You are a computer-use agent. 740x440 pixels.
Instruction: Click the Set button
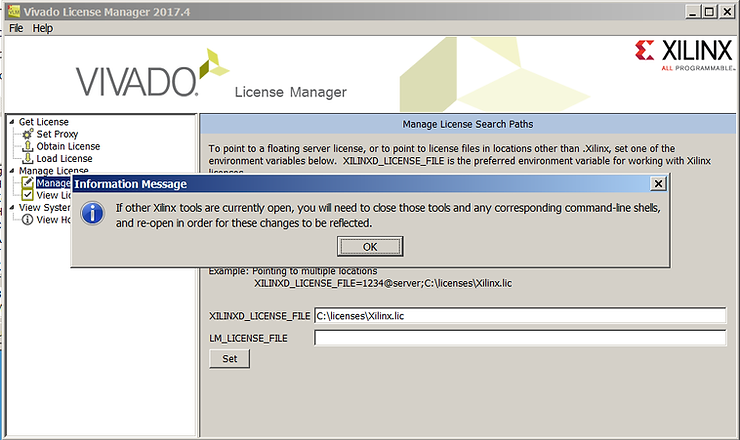[x=229, y=358]
